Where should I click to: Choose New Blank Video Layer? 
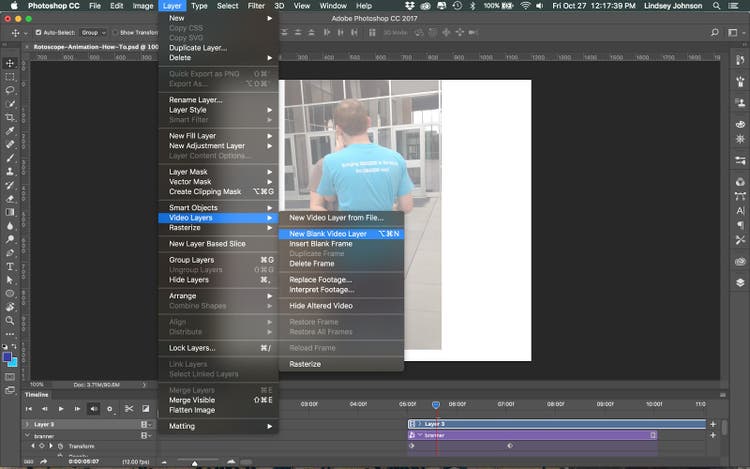(x=342, y=234)
